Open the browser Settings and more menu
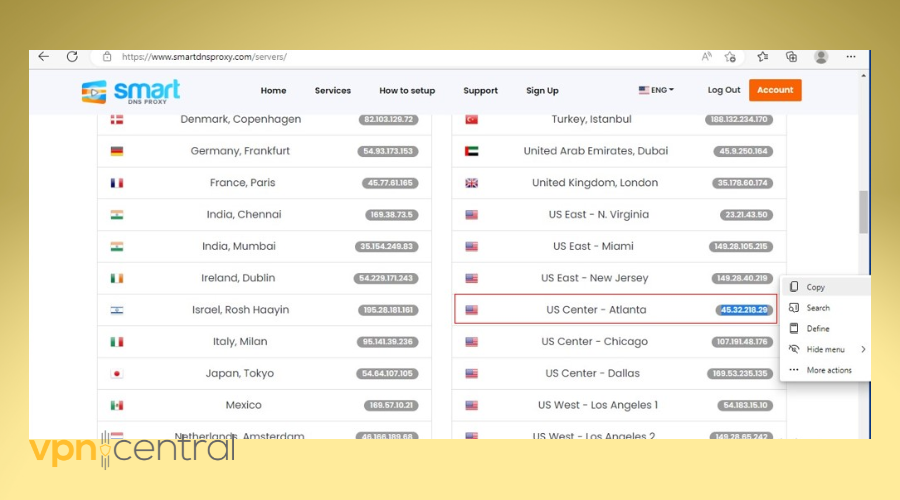The image size is (900, 500). [851, 56]
